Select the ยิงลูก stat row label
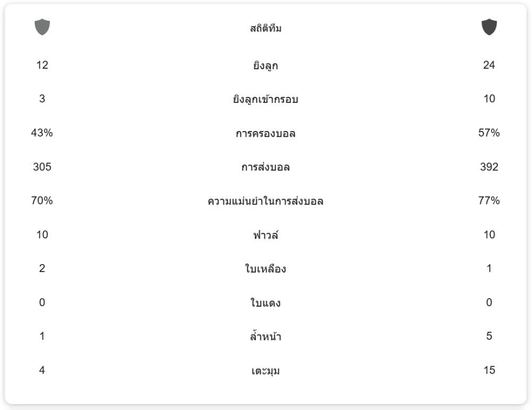This screenshot has width=532, height=410. (x=265, y=66)
